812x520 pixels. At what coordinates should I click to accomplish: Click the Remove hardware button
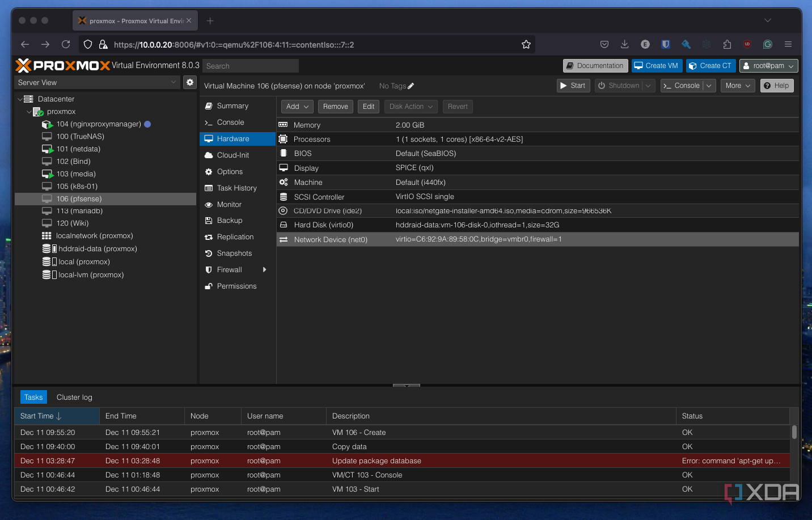pyautogui.click(x=336, y=107)
